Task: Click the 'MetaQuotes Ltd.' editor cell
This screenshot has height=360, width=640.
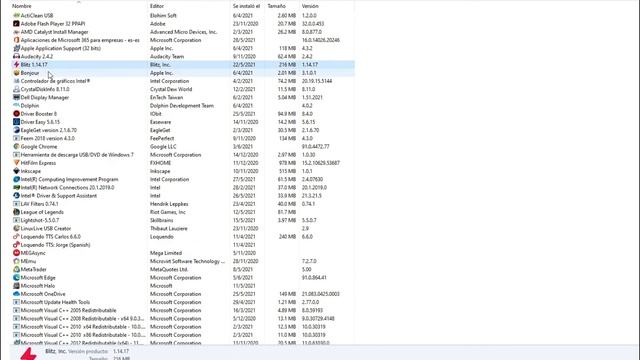Action: tap(169, 269)
